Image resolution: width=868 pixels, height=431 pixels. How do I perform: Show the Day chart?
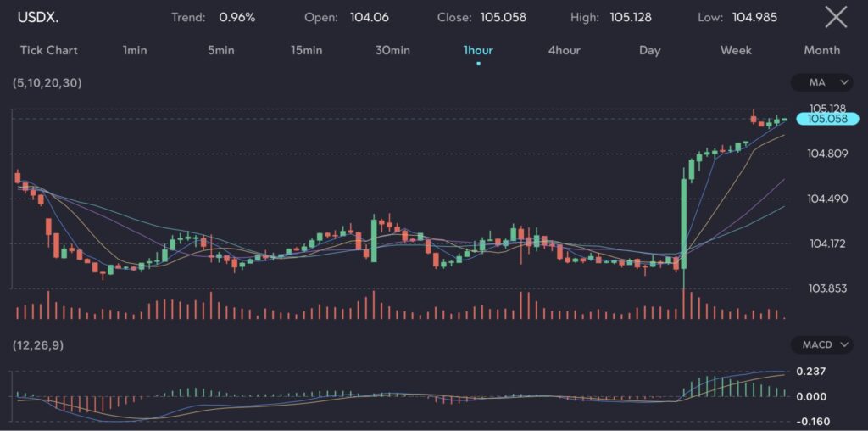point(649,50)
